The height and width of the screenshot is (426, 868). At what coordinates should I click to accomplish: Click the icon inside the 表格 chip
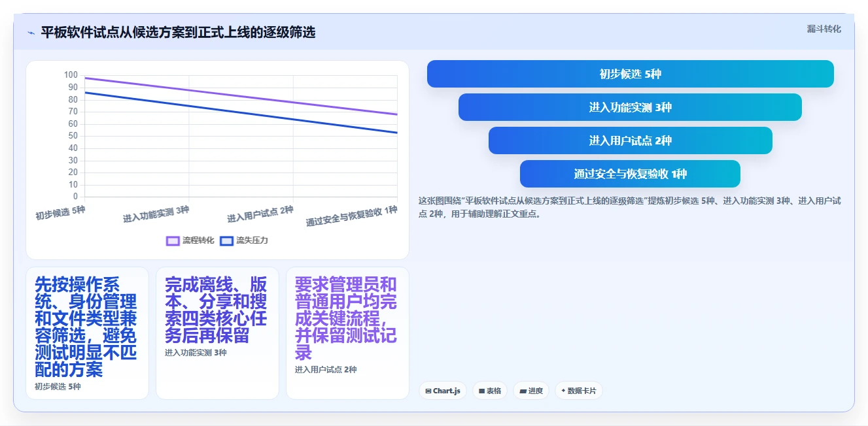(481, 391)
